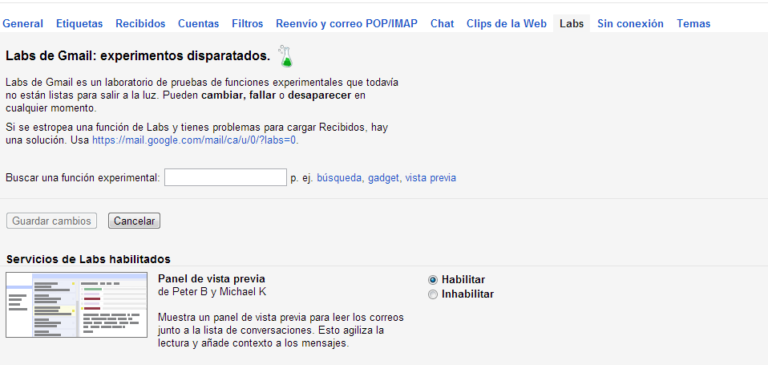Screen dimensions: 768x365
Task: Select Inhabilitar for Panel de vista previa
Action: pos(432,294)
